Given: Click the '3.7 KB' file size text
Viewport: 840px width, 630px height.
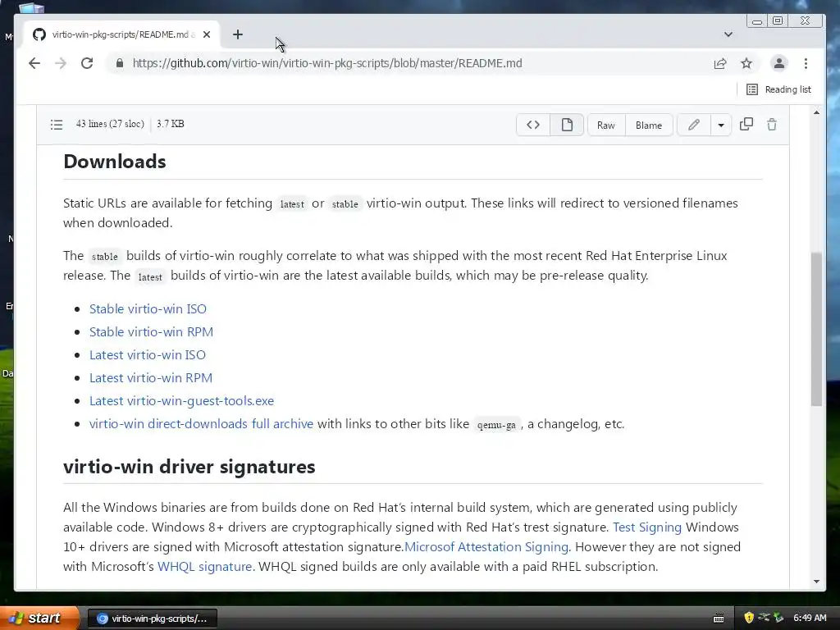Looking at the screenshot, I should click(x=171, y=124).
